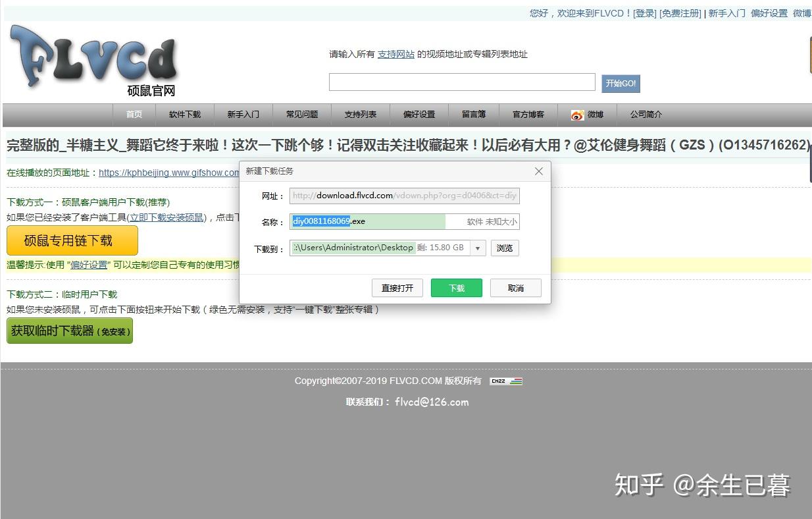Click the 浏览 button
812x519 pixels.
(505, 248)
